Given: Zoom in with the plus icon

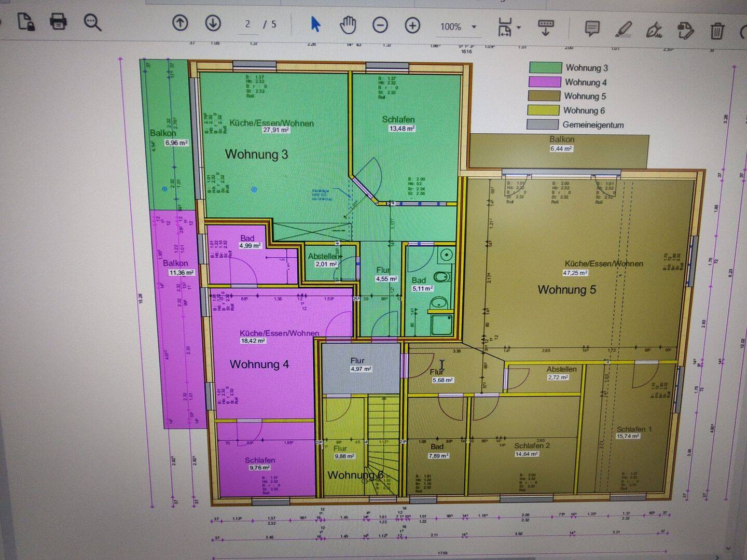Looking at the screenshot, I should [412, 25].
